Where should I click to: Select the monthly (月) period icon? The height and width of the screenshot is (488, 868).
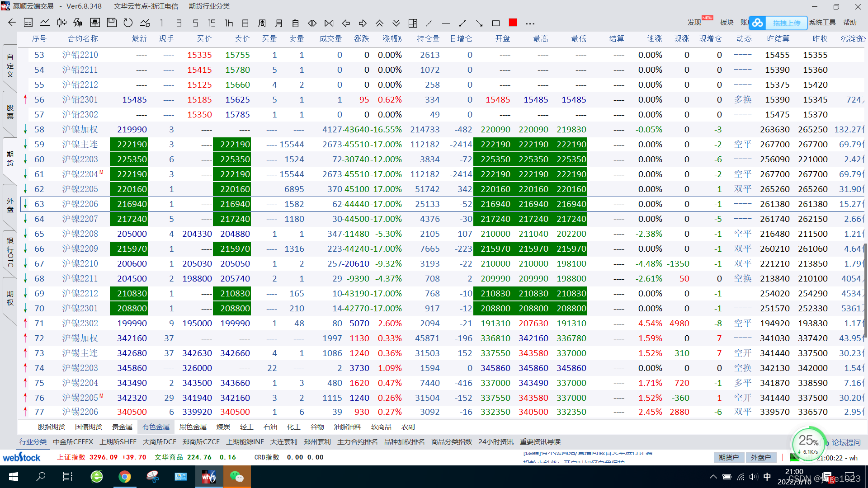click(279, 23)
